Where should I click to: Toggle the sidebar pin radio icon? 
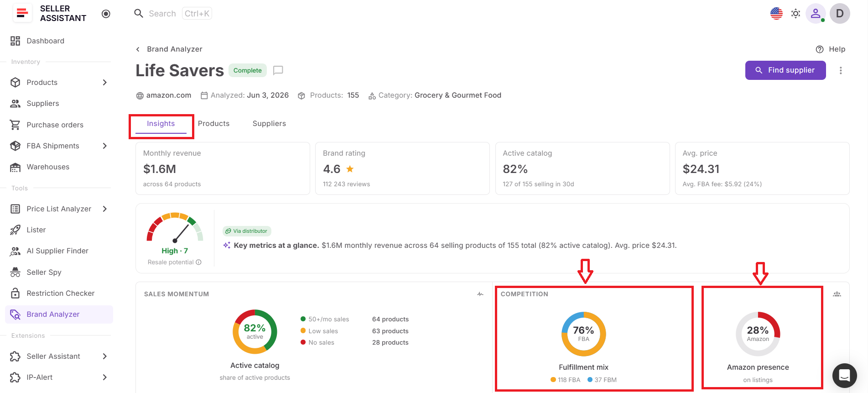(x=106, y=14)
